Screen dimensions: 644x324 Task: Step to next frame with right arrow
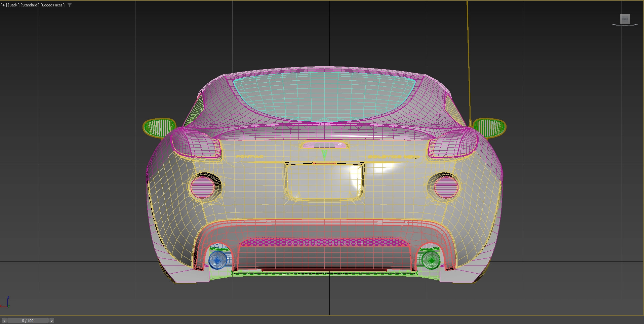tap(51, 321)
